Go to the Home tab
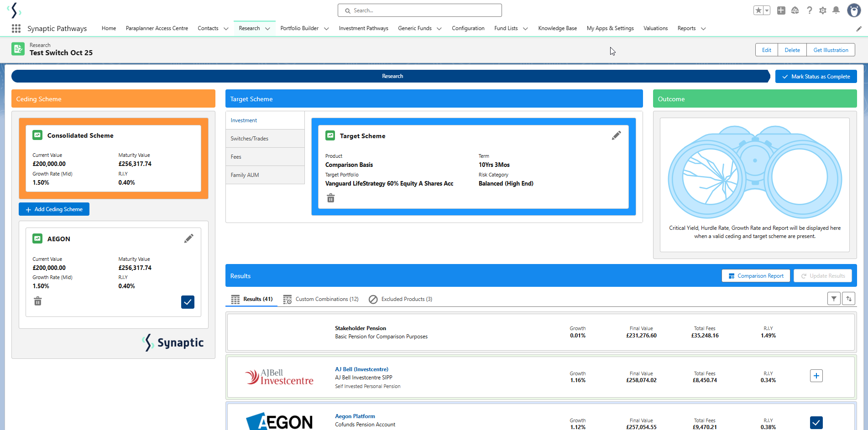Image resolution: width=868 pixels, height=430 pixels. tap(109, 28)
